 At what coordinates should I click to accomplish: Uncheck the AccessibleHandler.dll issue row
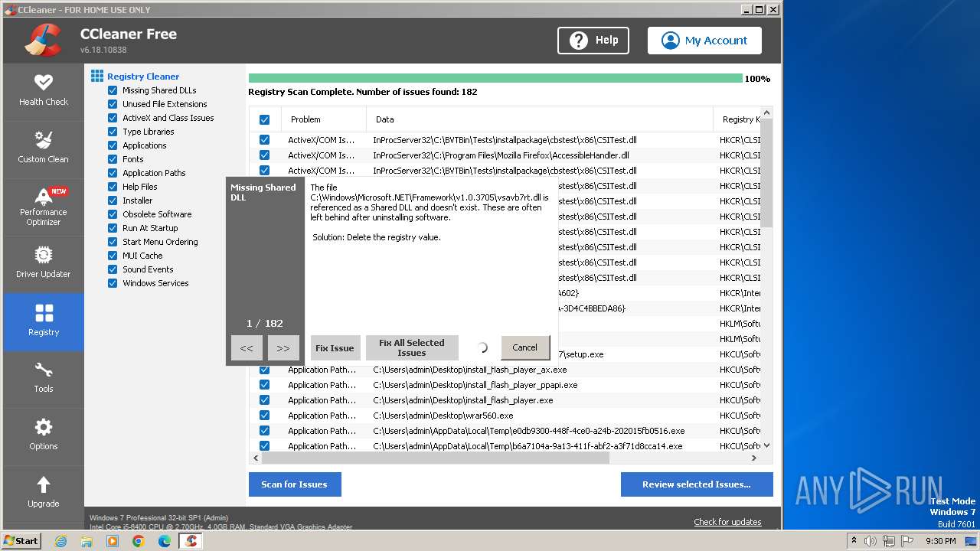[264, 155]
